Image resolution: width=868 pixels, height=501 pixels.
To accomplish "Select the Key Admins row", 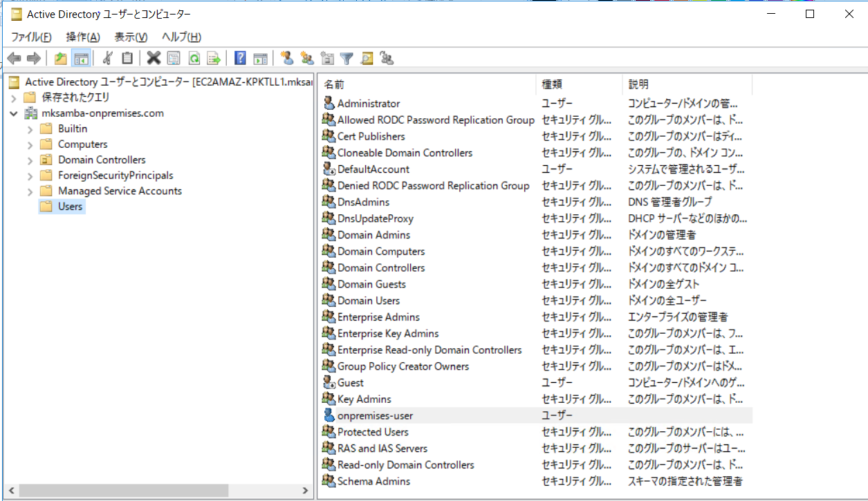I will click(x=535, y=399).
